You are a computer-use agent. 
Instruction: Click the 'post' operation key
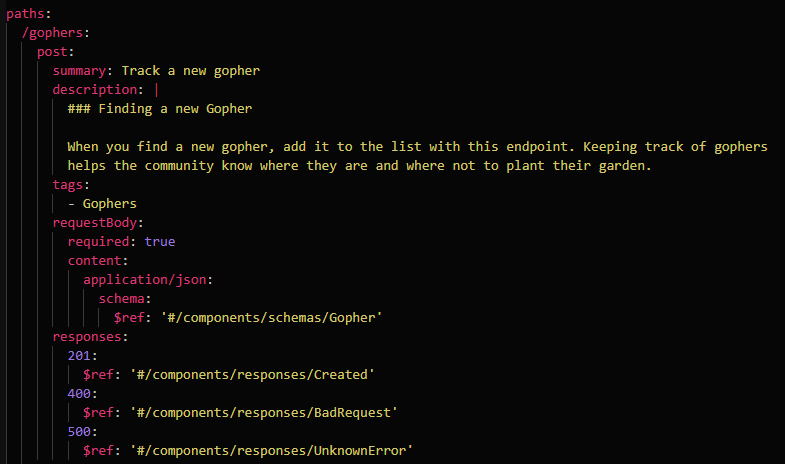[55, 52]
